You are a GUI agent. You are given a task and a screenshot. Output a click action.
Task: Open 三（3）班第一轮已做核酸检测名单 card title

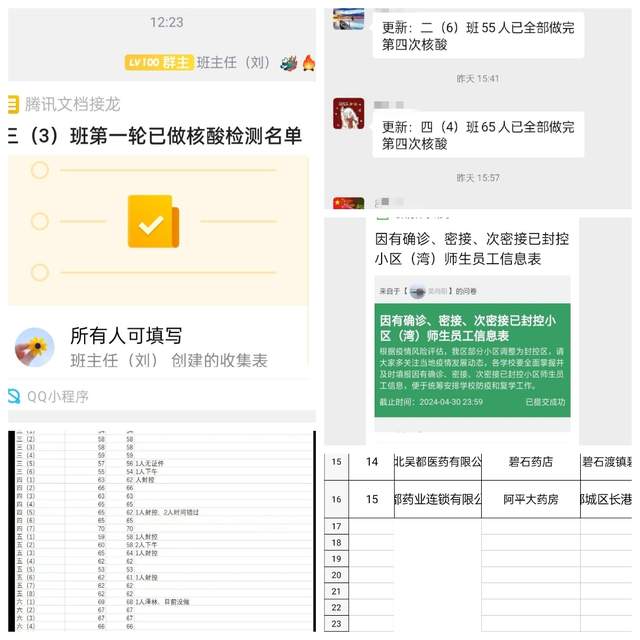point(155,136)
